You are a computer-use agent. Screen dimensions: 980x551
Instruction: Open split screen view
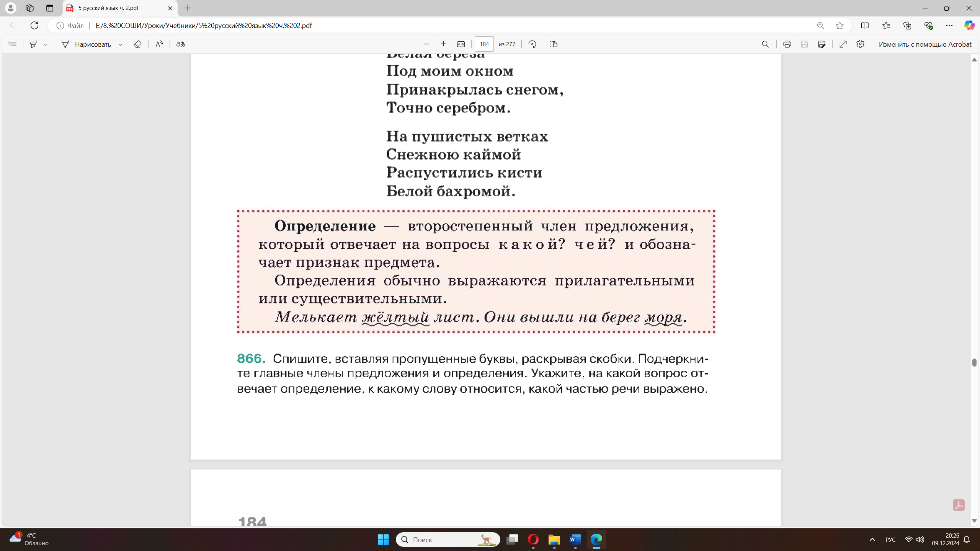tap(865, 25)
